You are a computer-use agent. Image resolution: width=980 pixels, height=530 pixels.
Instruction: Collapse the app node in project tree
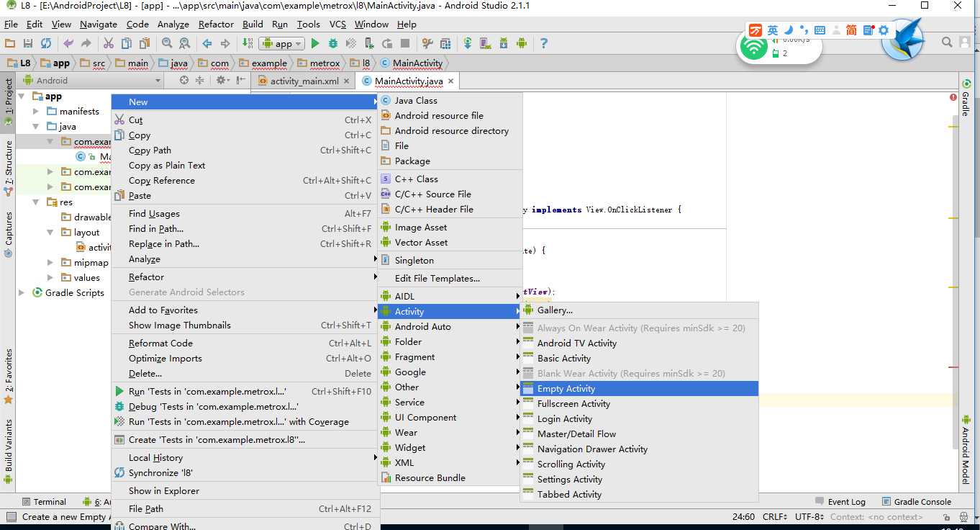point(22,96)
